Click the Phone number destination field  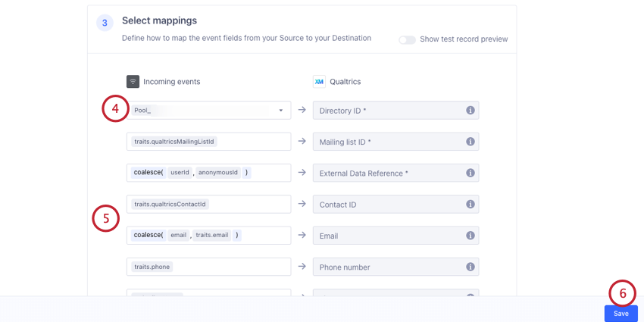(386, 267)
